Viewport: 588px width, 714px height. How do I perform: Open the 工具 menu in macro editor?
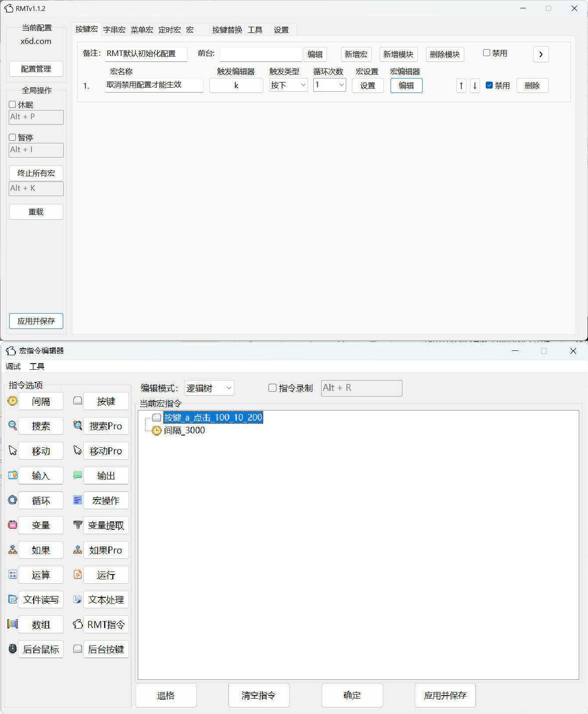[37, 366]
